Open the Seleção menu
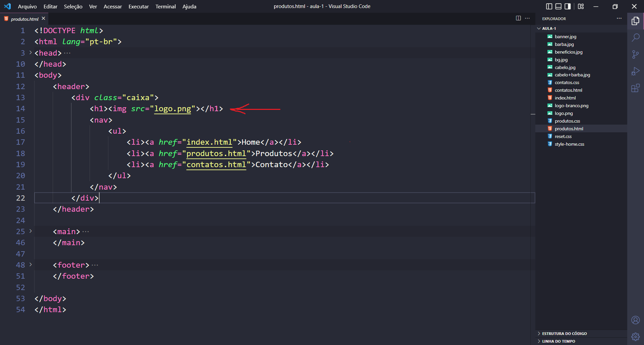This screenshot has height=345, width=644. [73, 6]
